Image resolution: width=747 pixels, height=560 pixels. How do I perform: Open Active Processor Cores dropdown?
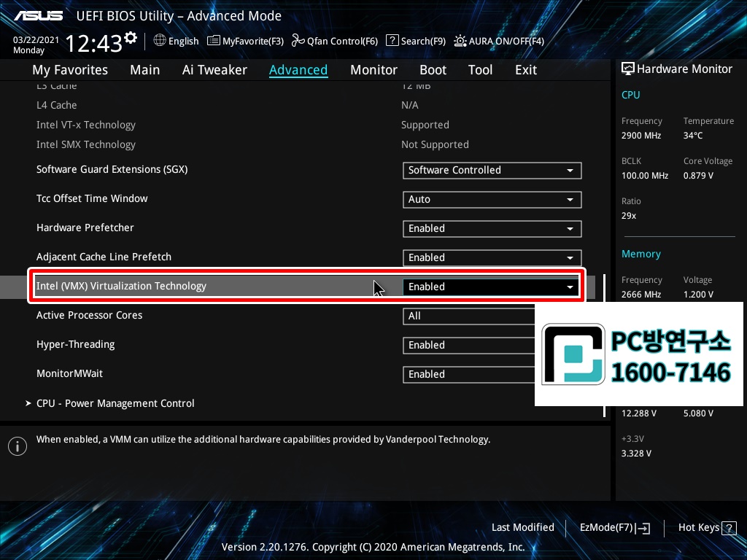coord(469,316)
